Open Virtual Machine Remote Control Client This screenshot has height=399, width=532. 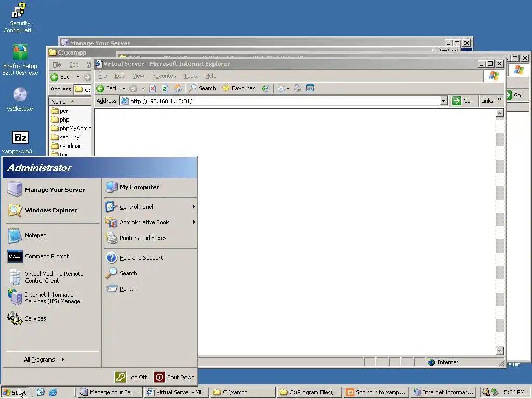click(x=52, y=277)
